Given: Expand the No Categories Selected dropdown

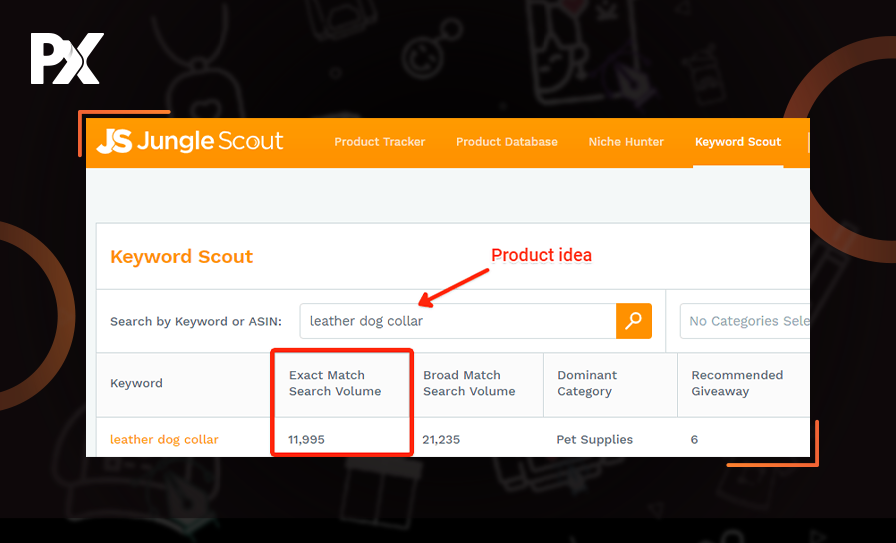Looking at the screenshot, I should [x=745, y=321].
